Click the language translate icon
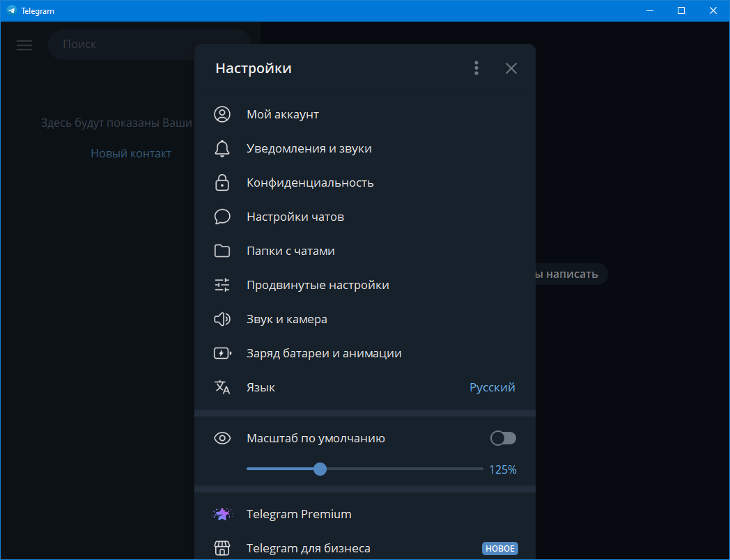The image size is (730, 560). point(222,387)
